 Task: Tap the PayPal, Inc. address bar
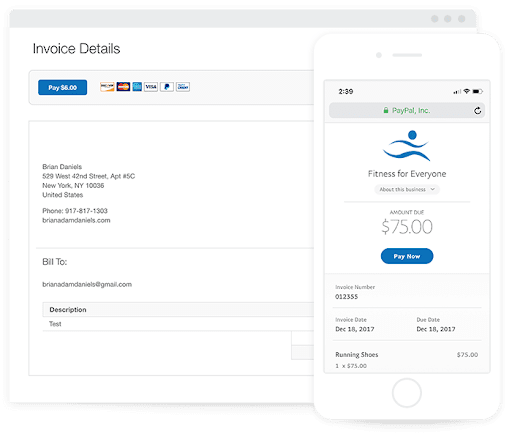[407, 110]
